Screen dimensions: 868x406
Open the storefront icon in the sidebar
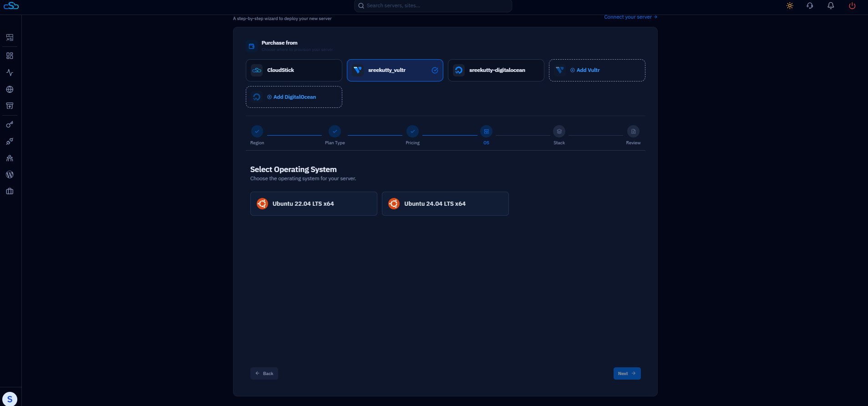(x=10, y=106)
